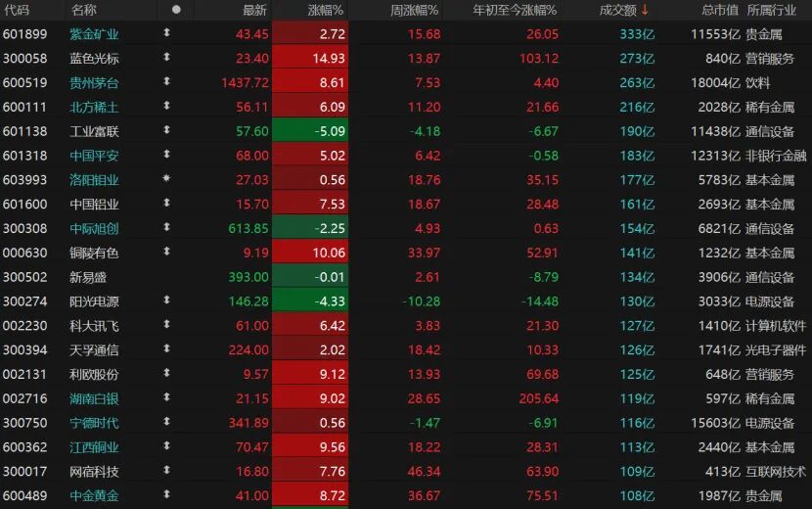Click the red 14.93 change cell for 蓝色光标
Image resolution: width=812 pixels, height=509 pixels.
(x=310, y=58)
